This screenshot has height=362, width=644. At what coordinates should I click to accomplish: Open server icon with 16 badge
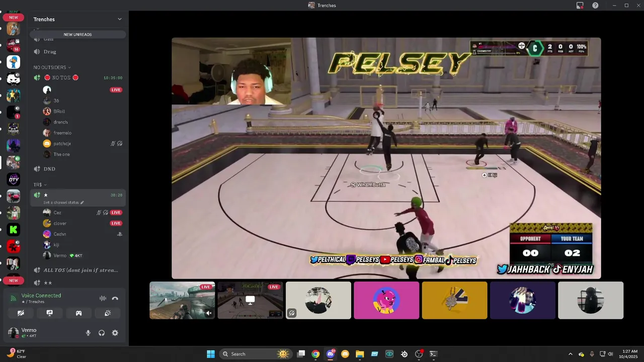(13, 45)
